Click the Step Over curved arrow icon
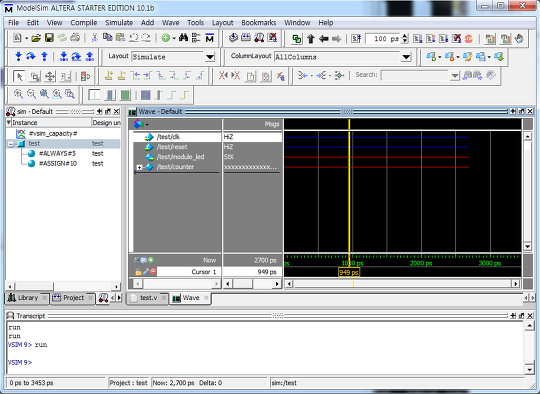The height and width of the screenshot is (394, 540). pyautogui.click(x=31, y=56)
